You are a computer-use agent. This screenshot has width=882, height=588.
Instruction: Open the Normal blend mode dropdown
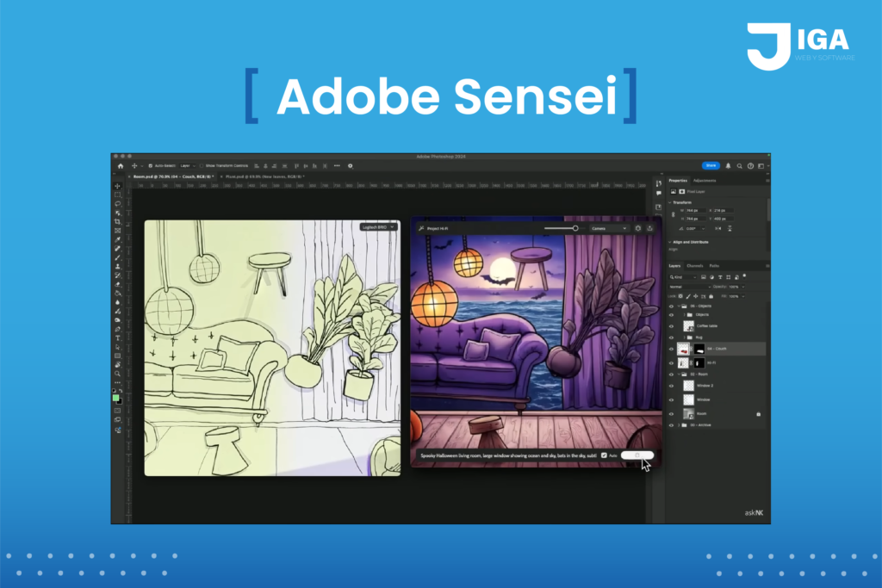(690, 287)
